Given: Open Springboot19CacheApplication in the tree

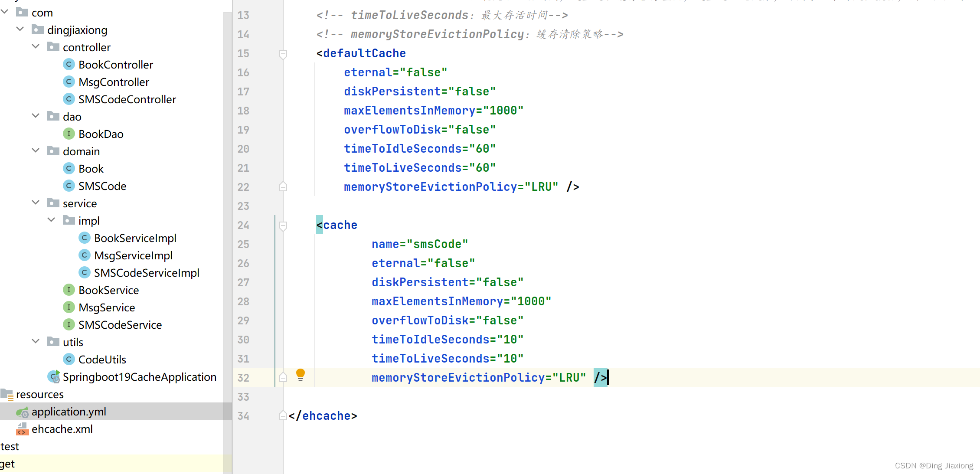Looking at the screenshot, I should click(x=140, y=377).
